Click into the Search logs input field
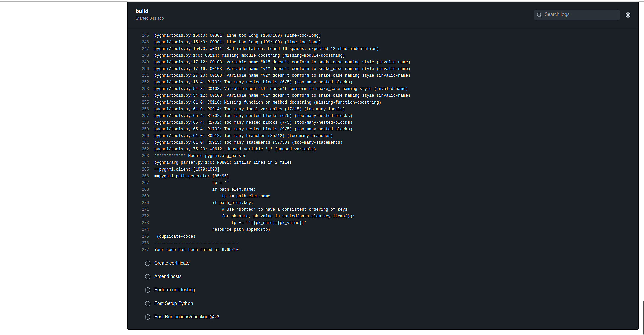 click(580, 15)
